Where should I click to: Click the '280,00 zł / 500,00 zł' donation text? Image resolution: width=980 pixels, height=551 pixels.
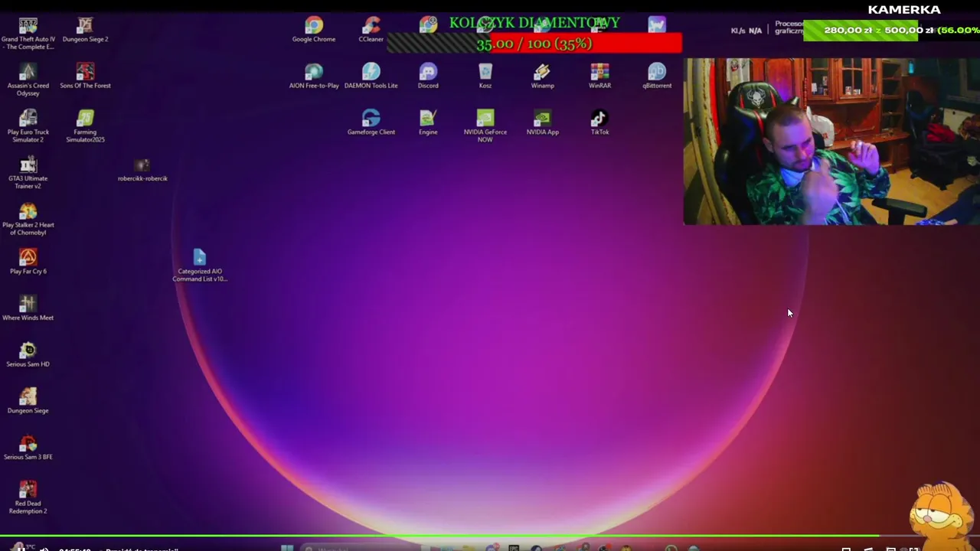(x=878, y=30)
